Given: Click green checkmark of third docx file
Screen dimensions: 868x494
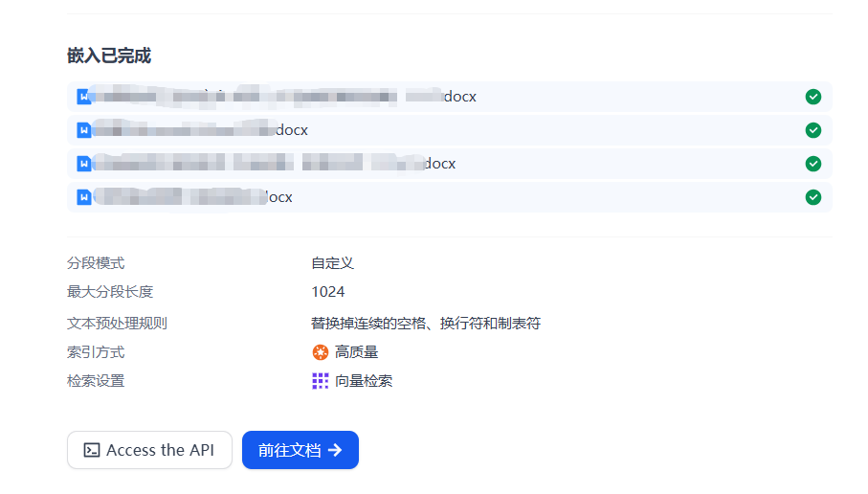Looking at the screenshot, I should [813, 164].
